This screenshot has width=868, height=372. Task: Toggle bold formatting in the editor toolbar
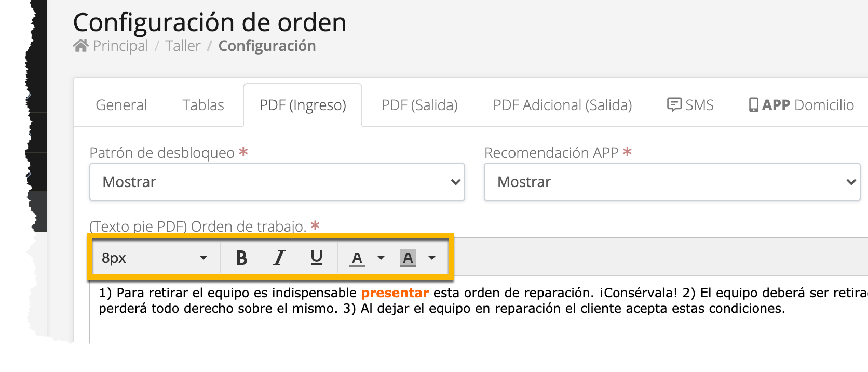coord(241,258)
